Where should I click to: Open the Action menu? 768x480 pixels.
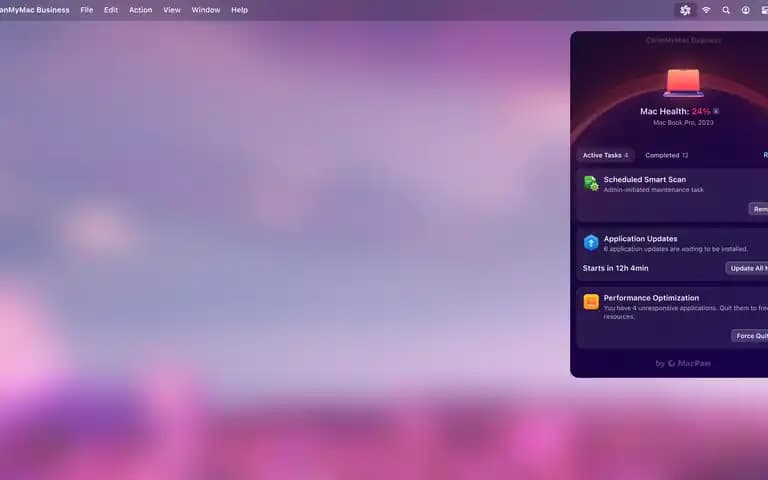[x=141, y=10]
